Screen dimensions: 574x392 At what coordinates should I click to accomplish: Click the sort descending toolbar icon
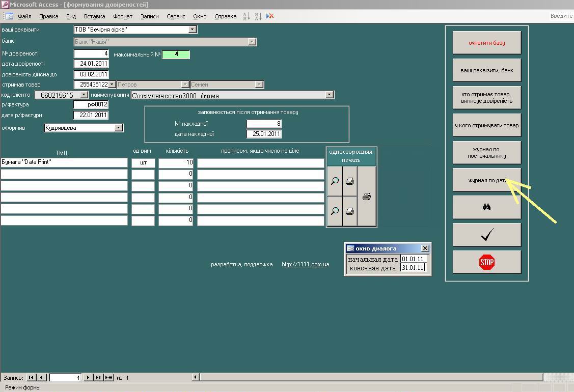[x=258, y=16]
